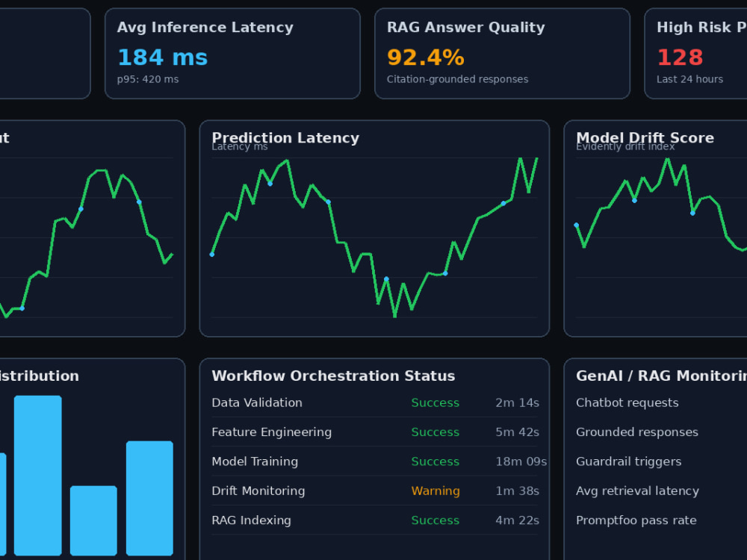This screenshot has height=560, width=747.
Task: Click the tallest bar in the distribution chart
Action: tap(37, 475)
